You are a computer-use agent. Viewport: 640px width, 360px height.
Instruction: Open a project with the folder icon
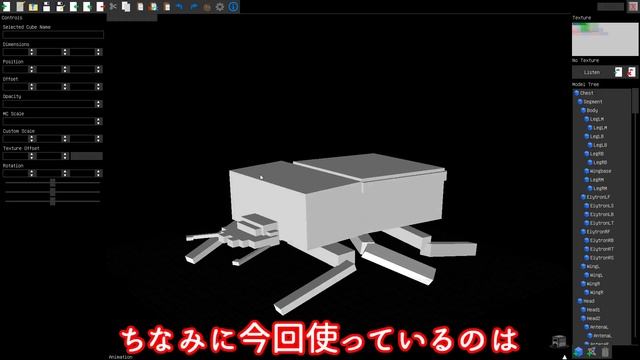(33, 7)
